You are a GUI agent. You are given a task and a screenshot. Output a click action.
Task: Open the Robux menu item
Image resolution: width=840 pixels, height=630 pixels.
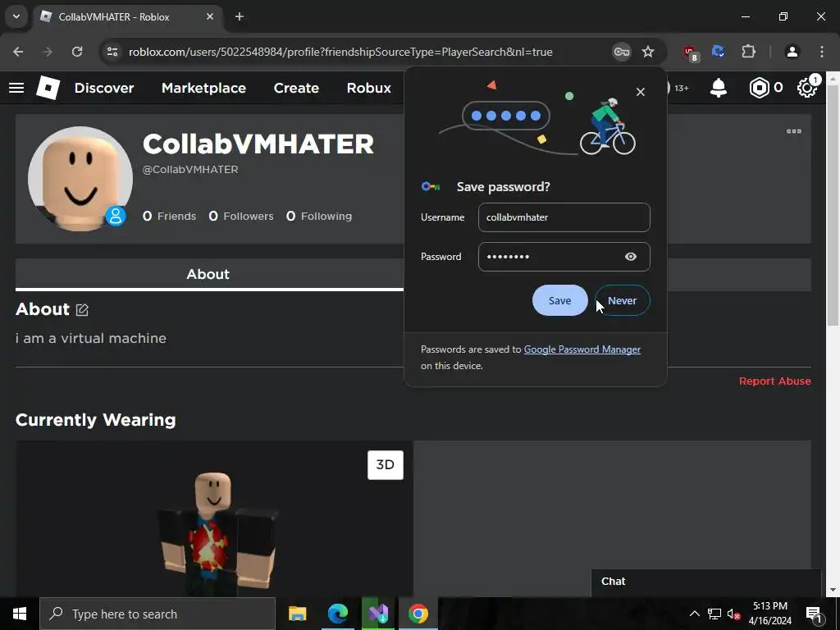[369, 88]
